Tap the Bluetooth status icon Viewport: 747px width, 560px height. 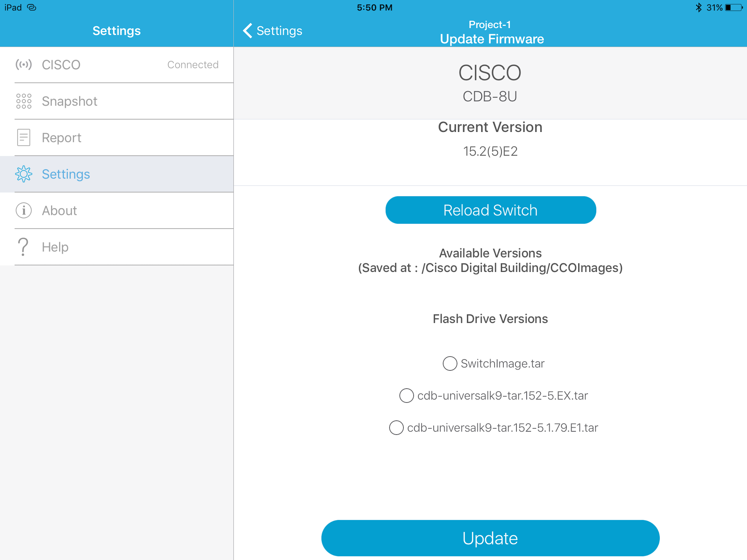[x=699, y=7]
